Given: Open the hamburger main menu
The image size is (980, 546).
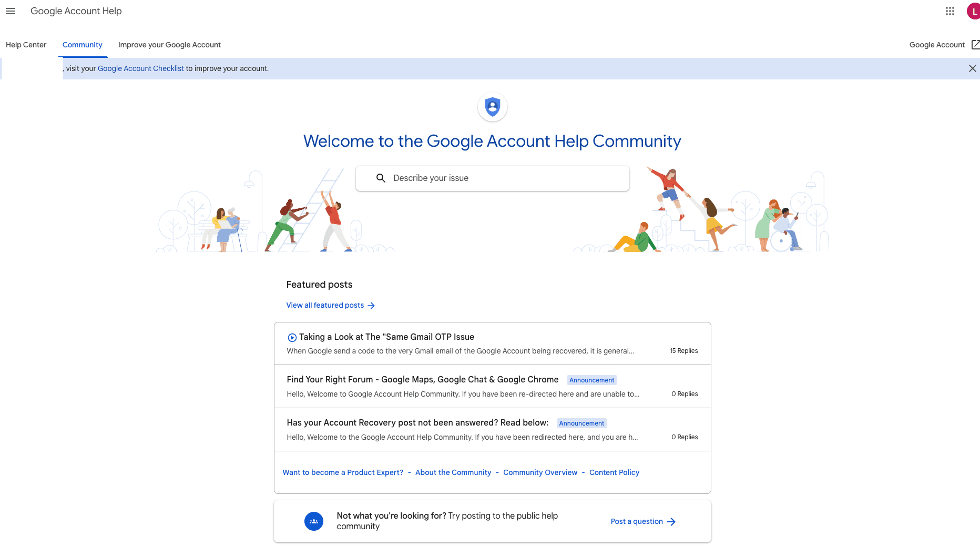Looking at the screenshot, I should 11,11.
